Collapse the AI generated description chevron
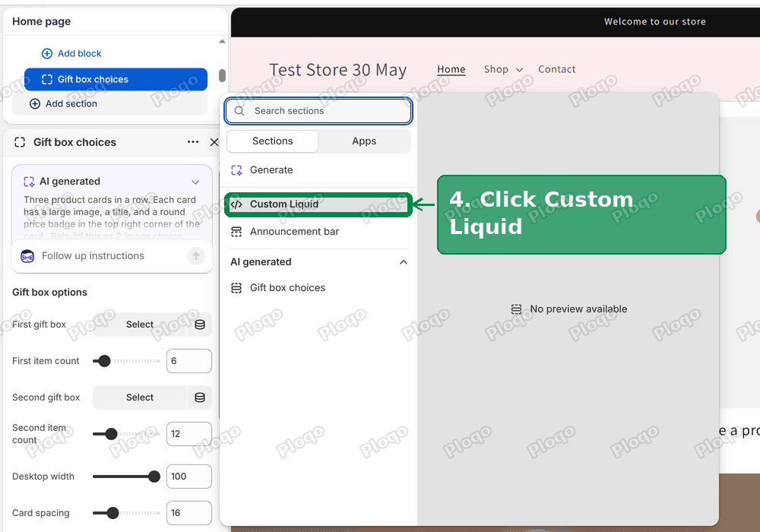The width and height of the screenshot is (760, 532). 195,182
